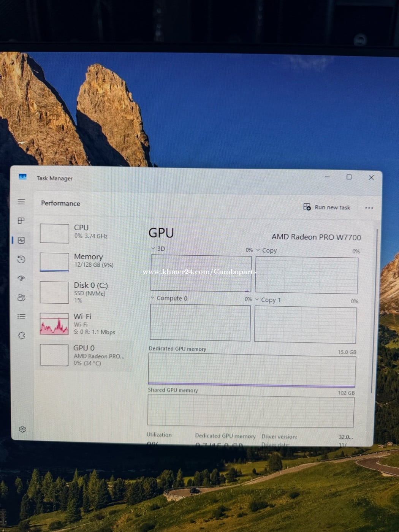Click the Task Manager app icon in title bar

(23, 177)
